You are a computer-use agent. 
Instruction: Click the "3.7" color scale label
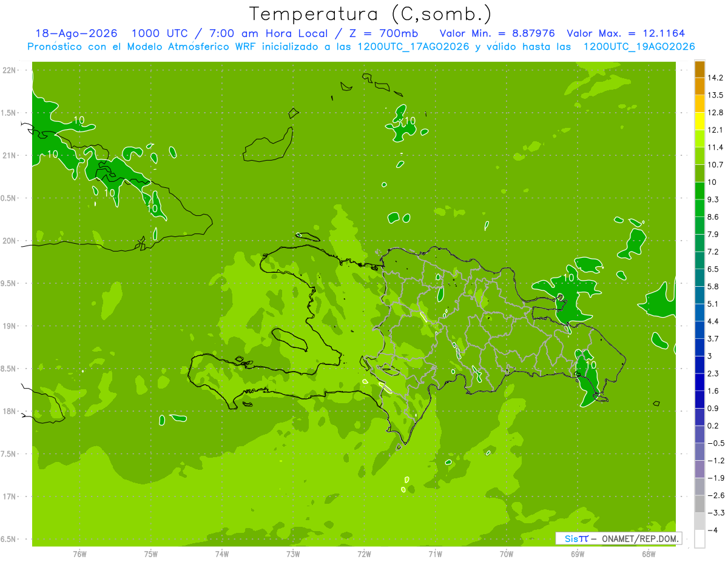713,339
